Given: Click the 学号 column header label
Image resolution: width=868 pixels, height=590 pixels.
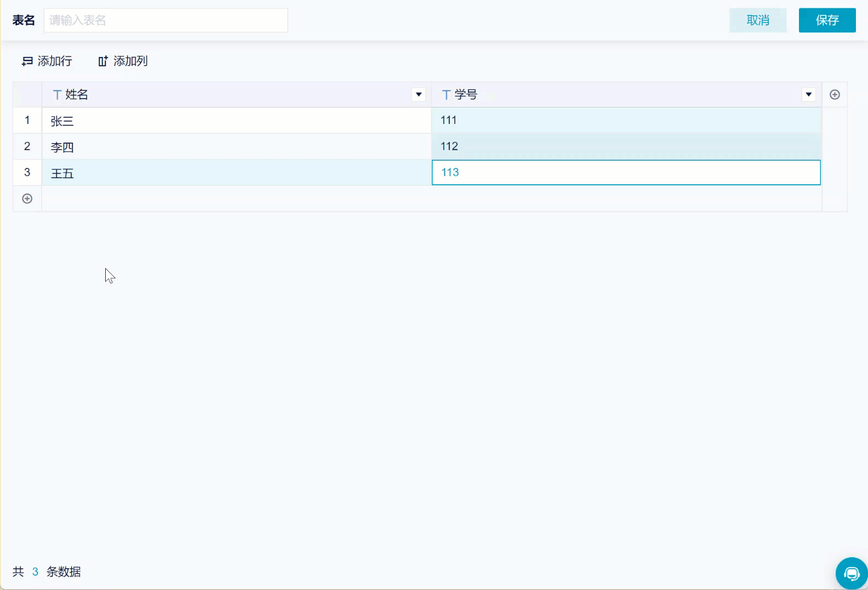Looking at the screenshot, I should 466,95.
